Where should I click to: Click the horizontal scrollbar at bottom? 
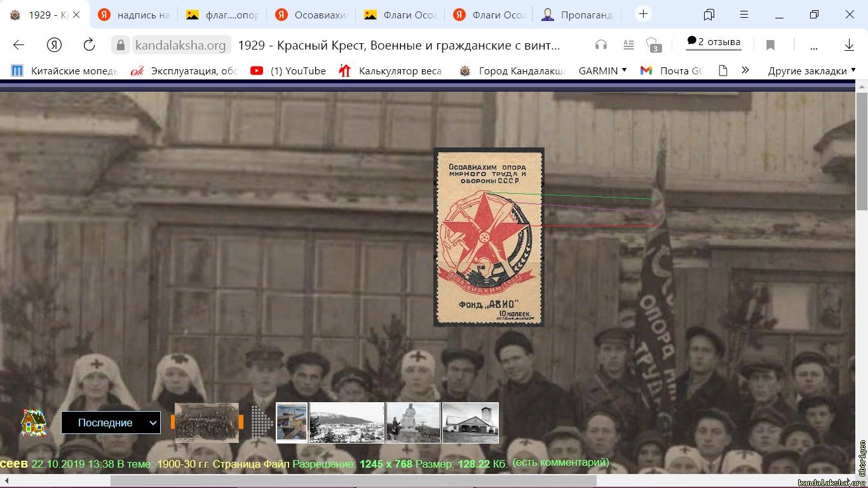pyautogui.click(x=353, y=480)
